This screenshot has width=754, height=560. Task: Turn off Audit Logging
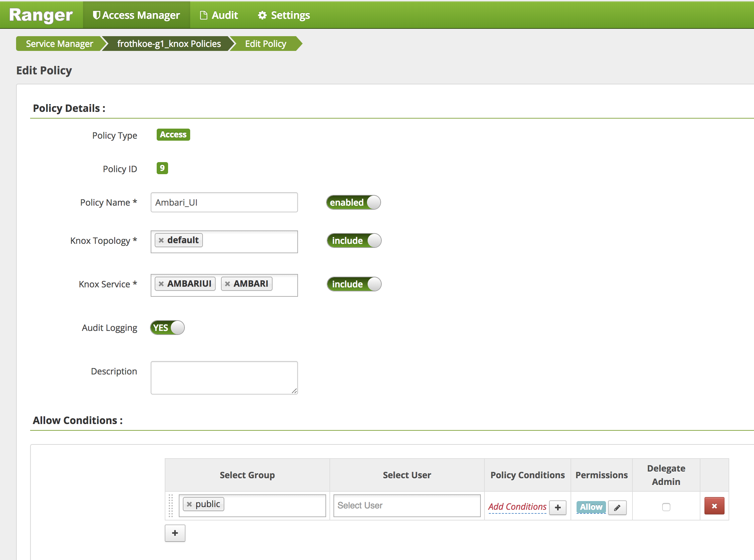(x=167, y=328)
